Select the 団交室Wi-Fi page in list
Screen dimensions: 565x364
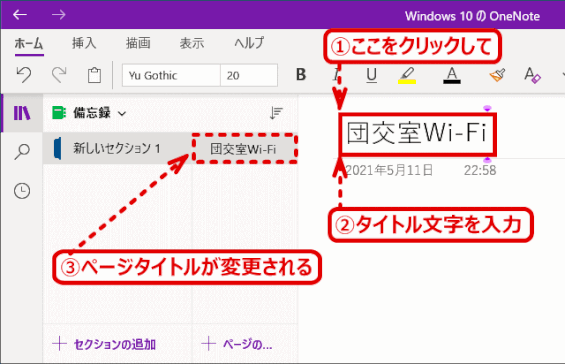(x=245, y=149)
